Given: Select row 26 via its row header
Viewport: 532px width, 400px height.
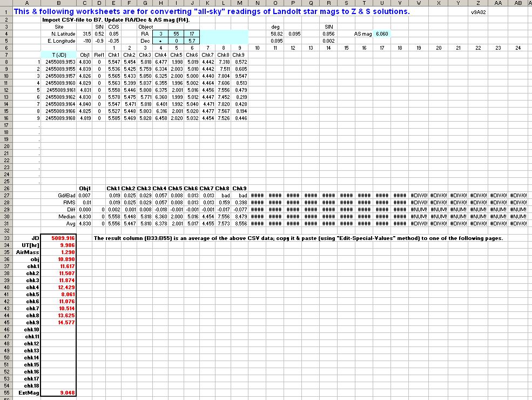Looking at the screenshot, I should [6, 189].
